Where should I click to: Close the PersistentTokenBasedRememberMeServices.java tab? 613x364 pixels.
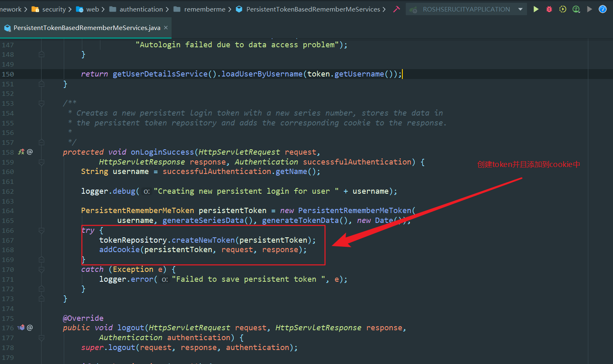(x=166, y=28)
